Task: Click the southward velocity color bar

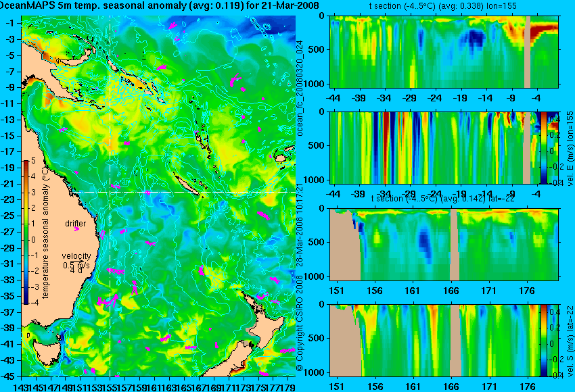Action: point(544,341)
